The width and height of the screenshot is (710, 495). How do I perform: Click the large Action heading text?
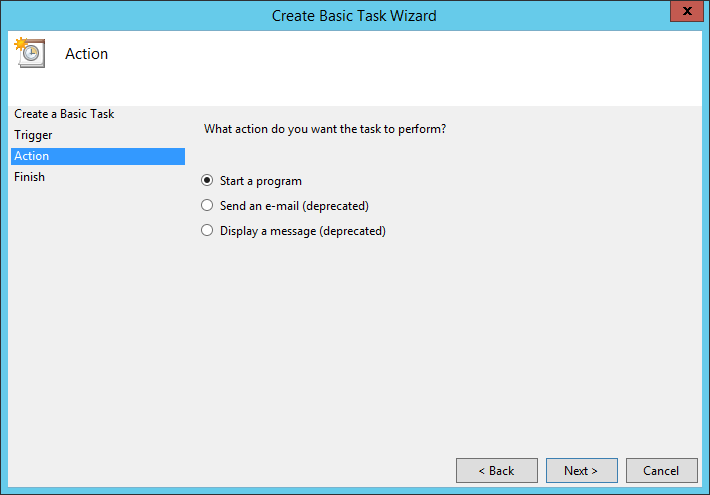pyautogui.click(x=86, y=54)
